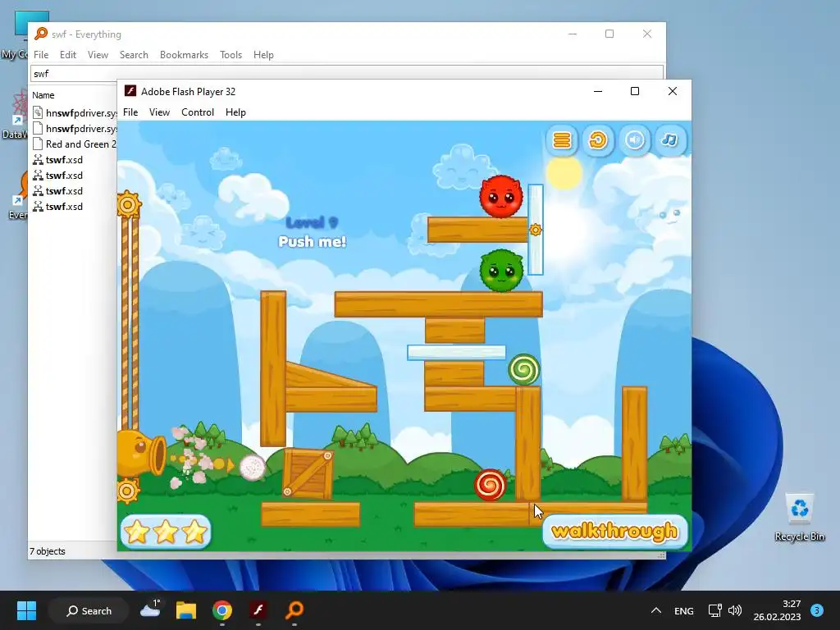This screenshot has height=630, width=840.
Task: Open Everything window Edit menu
Action: [x=67, y=55]
